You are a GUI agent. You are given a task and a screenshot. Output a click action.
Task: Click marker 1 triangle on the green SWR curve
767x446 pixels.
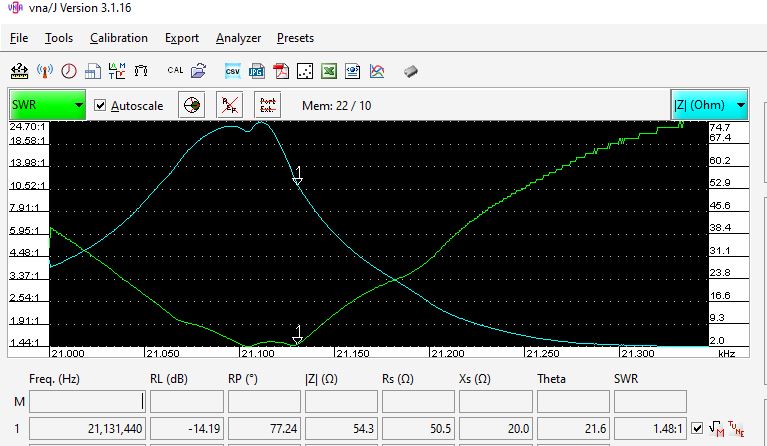point(297,333)
